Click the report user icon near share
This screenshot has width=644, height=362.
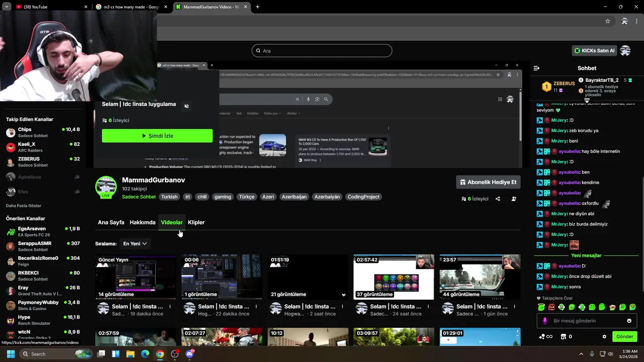(514, 199)
